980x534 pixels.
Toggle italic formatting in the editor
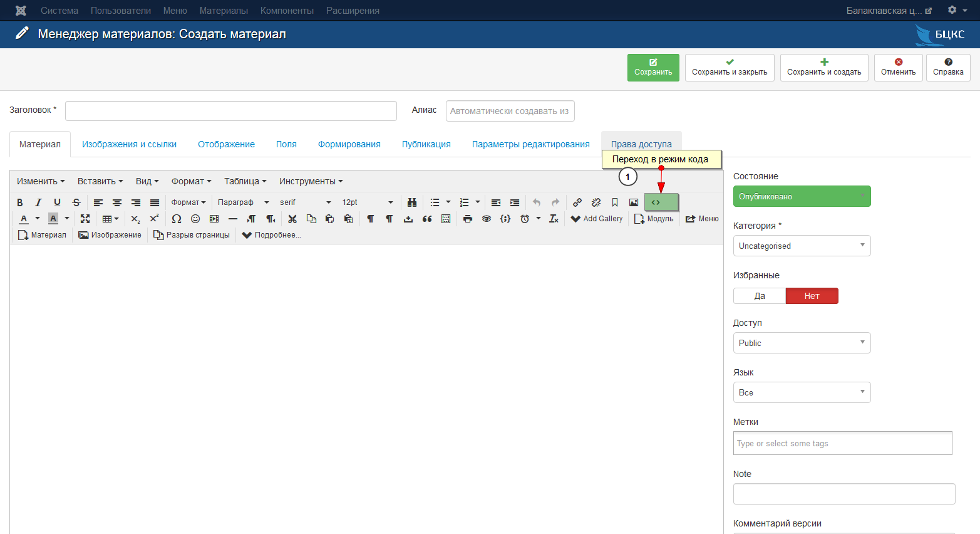coord(38,202)
